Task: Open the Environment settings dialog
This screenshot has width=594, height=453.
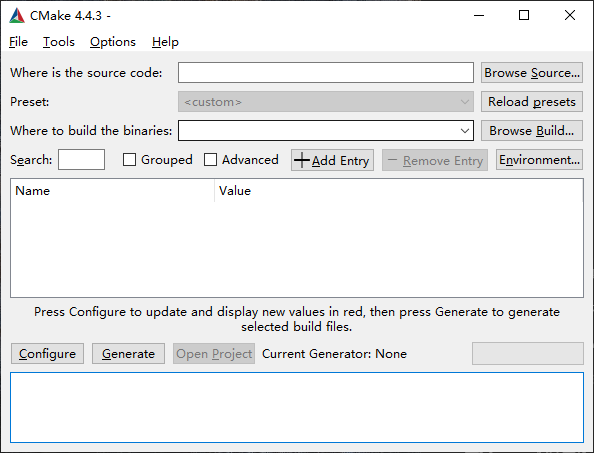Action: click(x=539, y=160)
